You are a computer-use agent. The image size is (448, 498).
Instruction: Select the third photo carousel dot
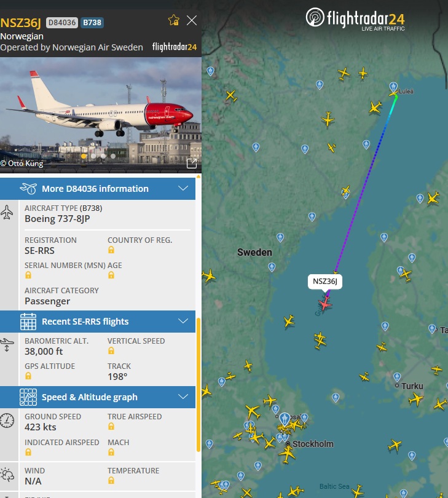point(103,156)
